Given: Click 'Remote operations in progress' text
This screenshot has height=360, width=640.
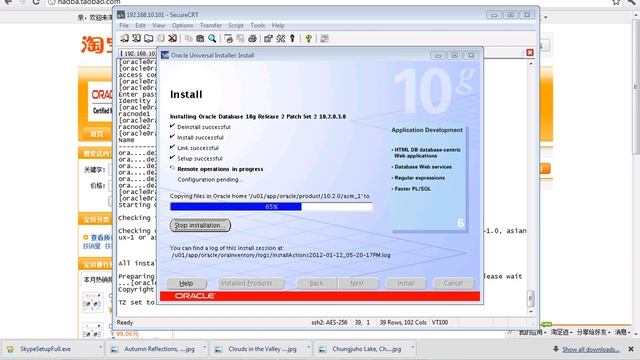Looking at the screenshot, I should pos(220,169).
